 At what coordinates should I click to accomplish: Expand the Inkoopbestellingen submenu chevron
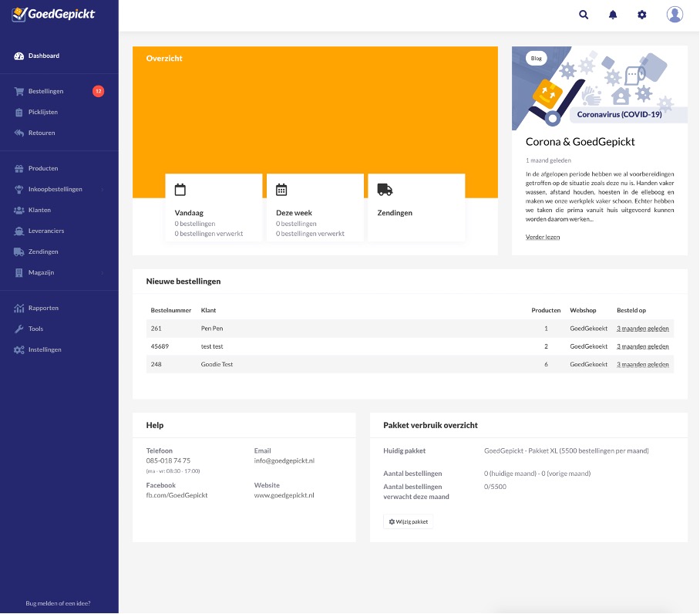(103, 189)
